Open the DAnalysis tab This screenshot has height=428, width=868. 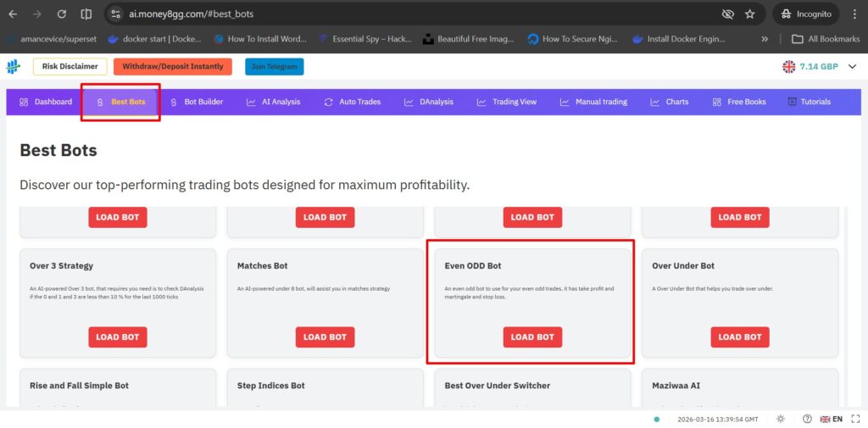pyautogui.click(x=429, y=102)
